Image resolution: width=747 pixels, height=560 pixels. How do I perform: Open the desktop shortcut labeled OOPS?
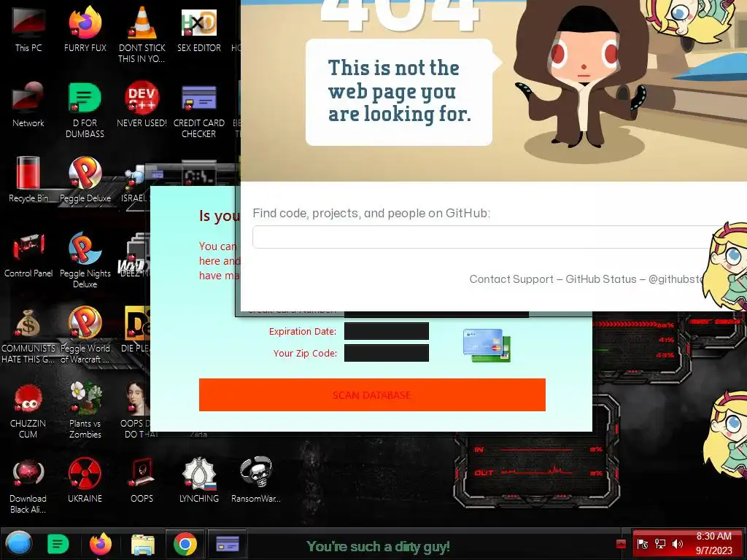142,480
